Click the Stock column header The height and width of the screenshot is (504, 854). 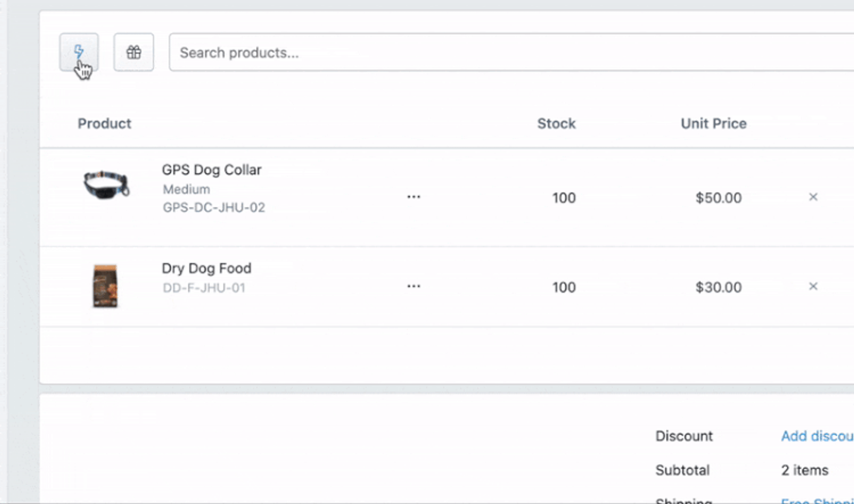tap(556, 123)
